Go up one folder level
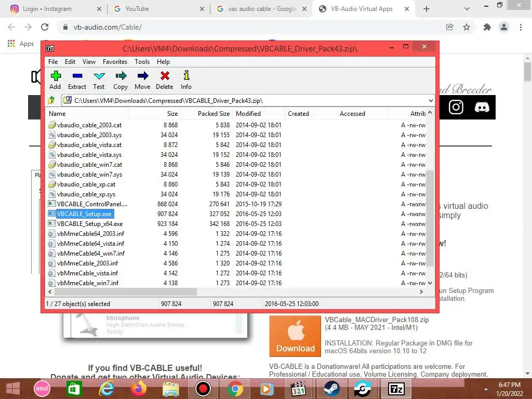This screenshot has width=532, height=399. coord(51,100)
